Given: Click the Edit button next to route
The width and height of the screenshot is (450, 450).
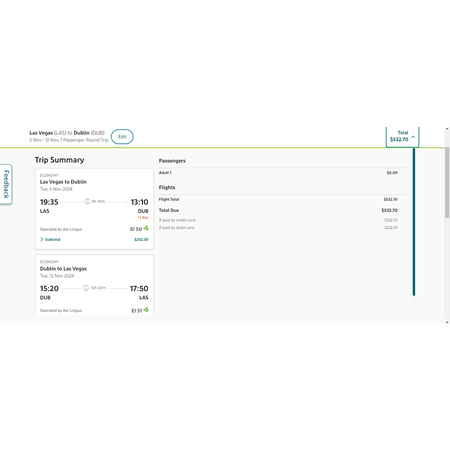Looking at the screenshot, I should tap(122, 137).
